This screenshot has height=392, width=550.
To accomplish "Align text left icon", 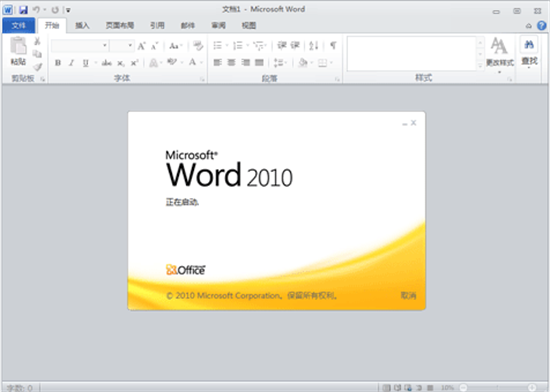I will tap(217, 63).
